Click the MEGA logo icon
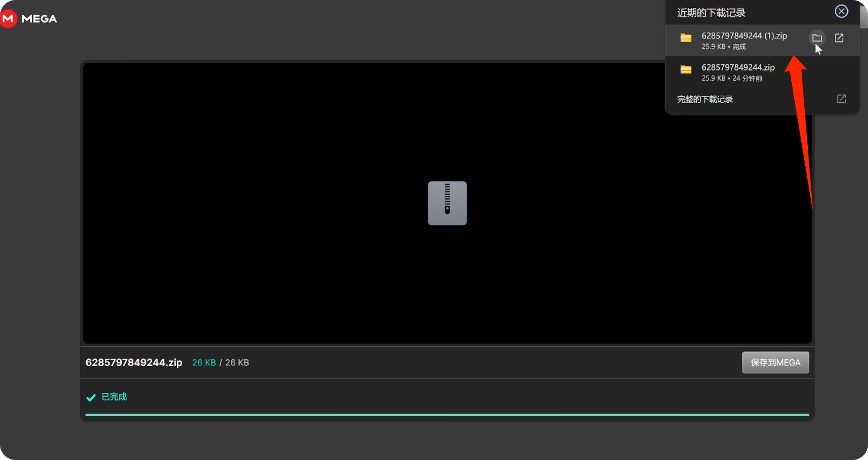This screenshot has width=868, height=460. tap(8, 19)
